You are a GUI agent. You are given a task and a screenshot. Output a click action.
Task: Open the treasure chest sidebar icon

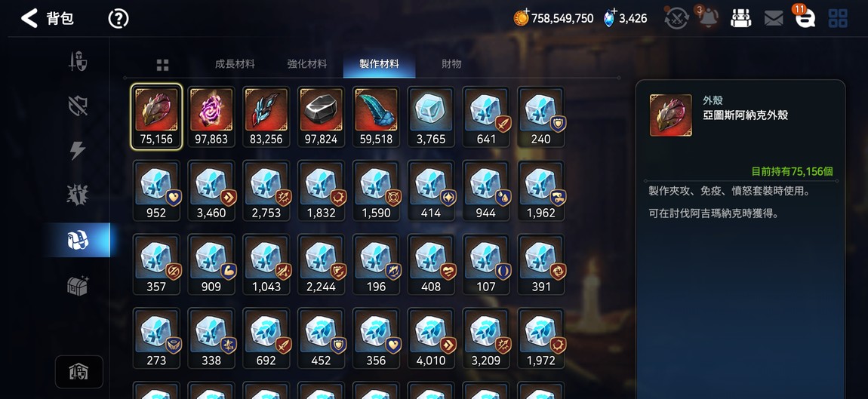coord(78,285)
